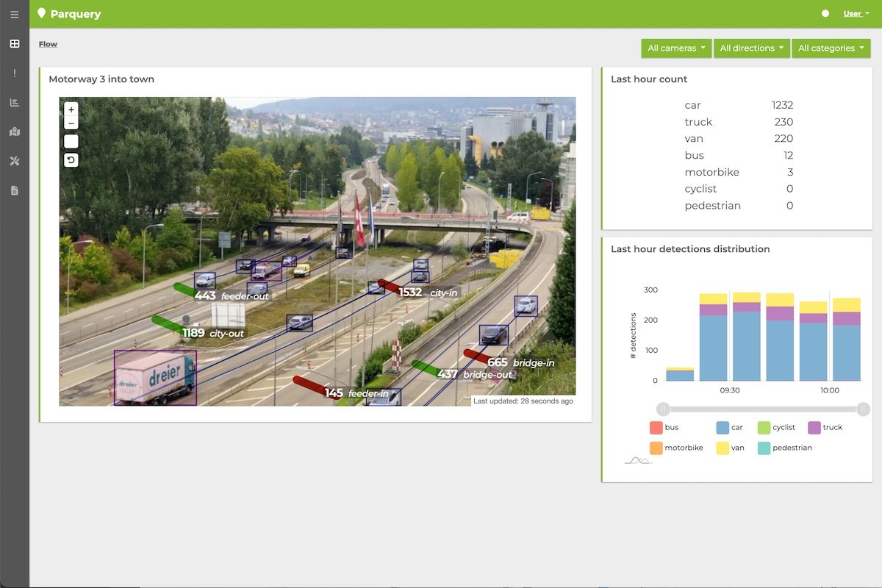This screenshot has height=588, width=882.
Task: Click the left handle of the time slider
Action: click(663, 409)
